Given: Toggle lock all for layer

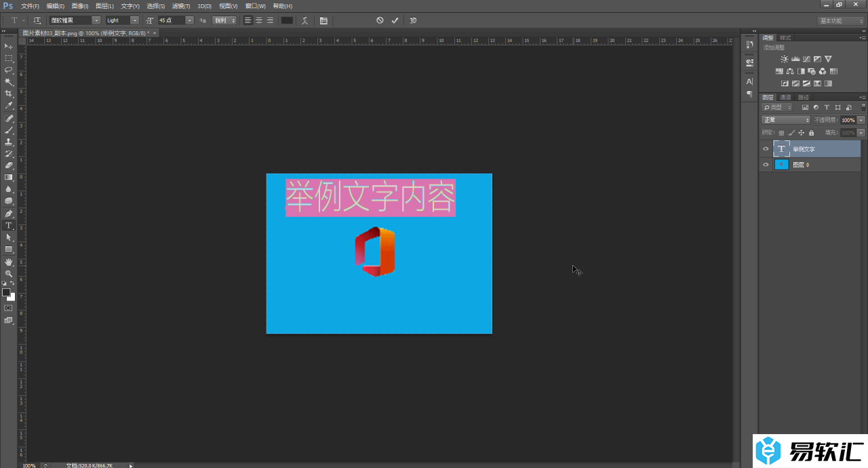Looking at the screenshot, I should coord(812,132).
